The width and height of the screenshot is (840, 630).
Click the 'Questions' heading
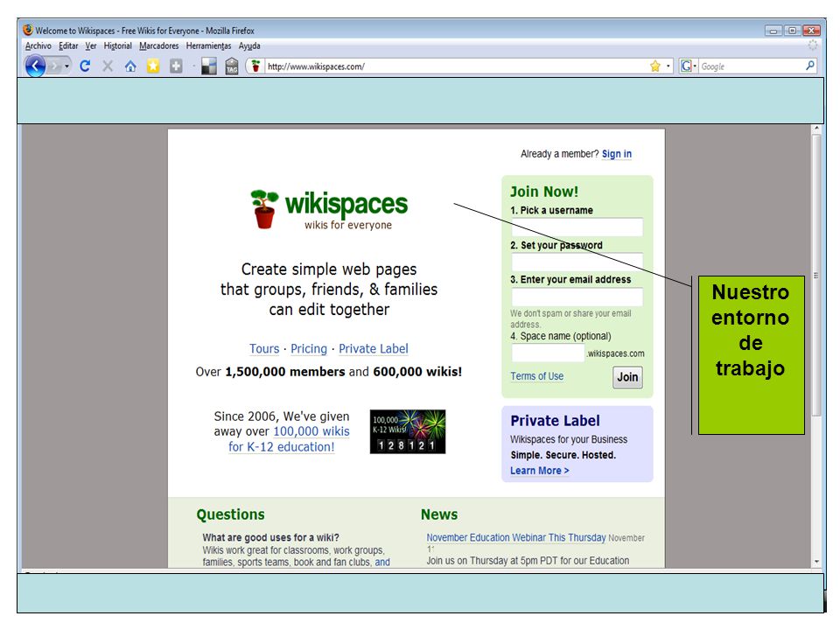pos(230,514)
